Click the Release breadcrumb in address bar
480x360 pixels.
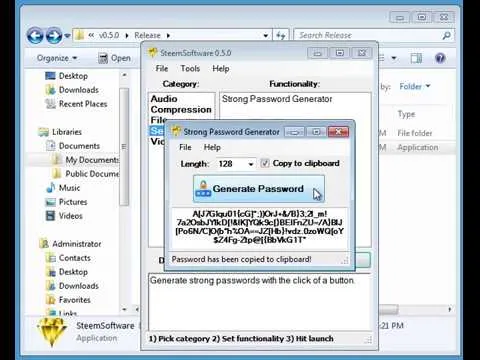pyautogui.click(x=147, y=35)
